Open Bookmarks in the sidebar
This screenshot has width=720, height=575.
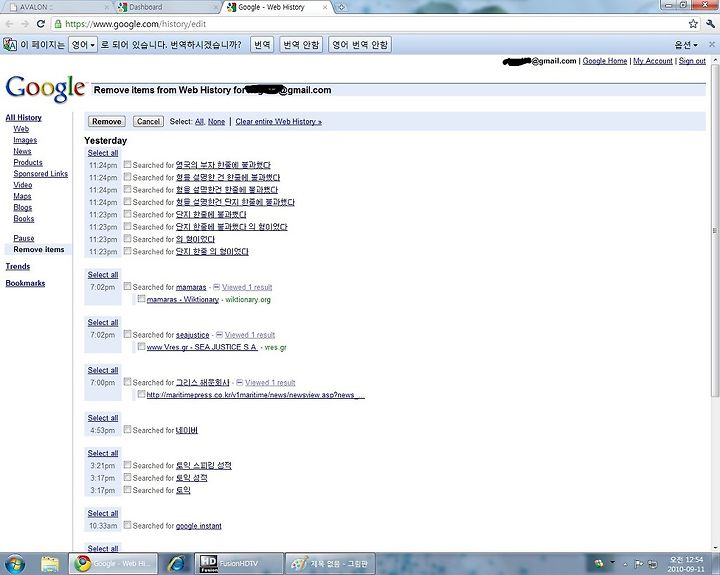tap(25, 283)
